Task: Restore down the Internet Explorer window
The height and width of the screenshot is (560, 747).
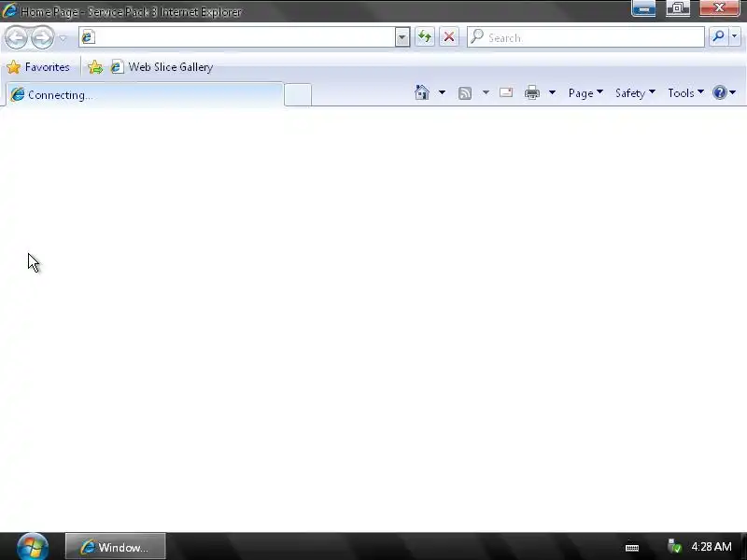Action: [x=678, y=8]
